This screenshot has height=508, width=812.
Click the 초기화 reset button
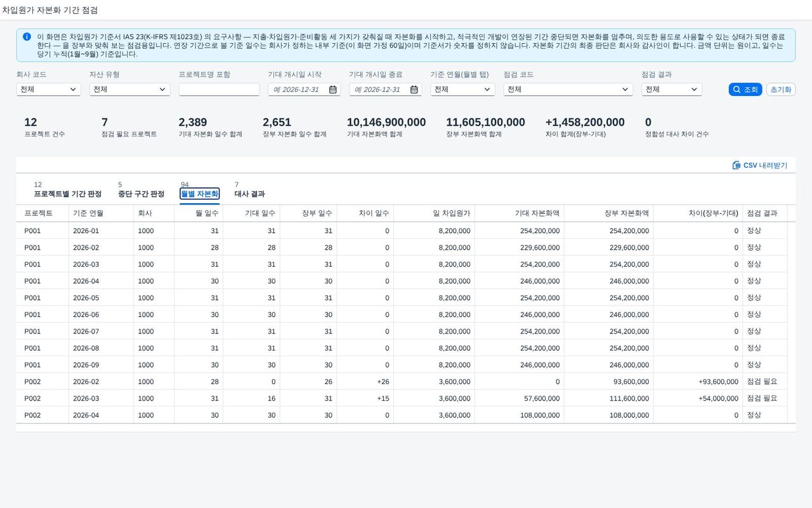pyautogui.click(x=781, y=90)
